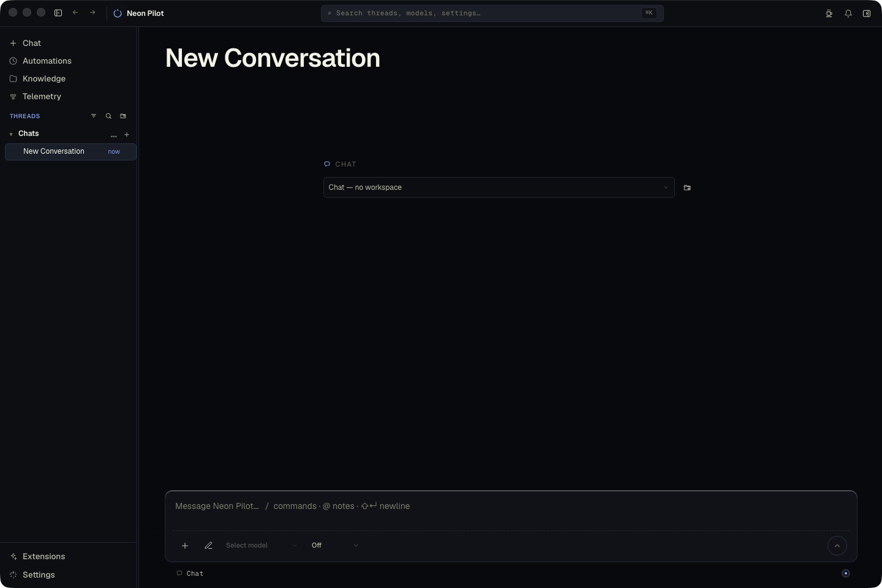Focus the Search threads, models, settings field
882x588 pixels.
[492, 13]
